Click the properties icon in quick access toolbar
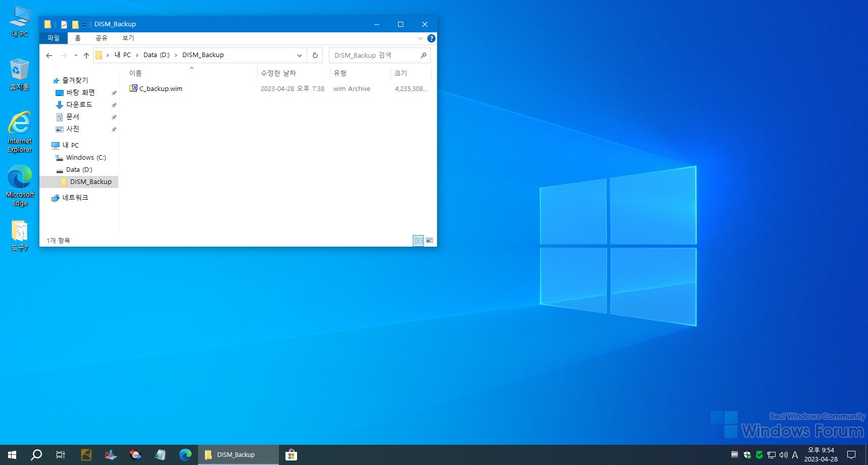The image size is (868, 465). click(x=64, y=24)
